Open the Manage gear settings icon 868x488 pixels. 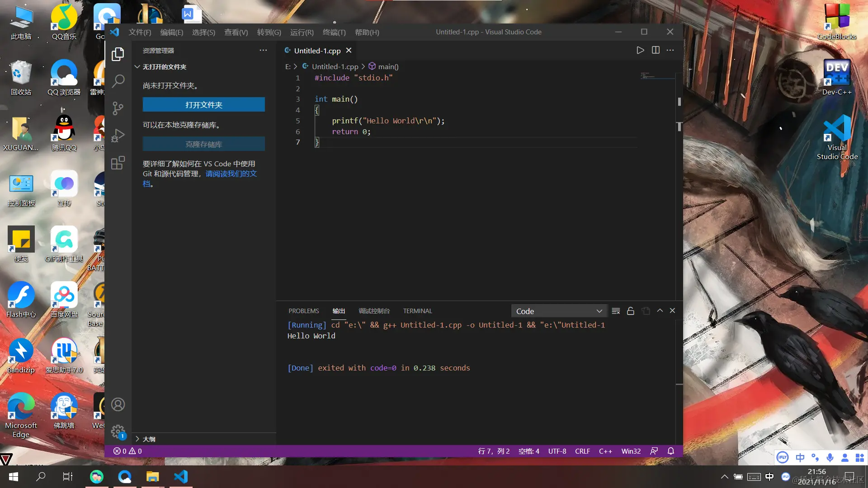[118, 431]
